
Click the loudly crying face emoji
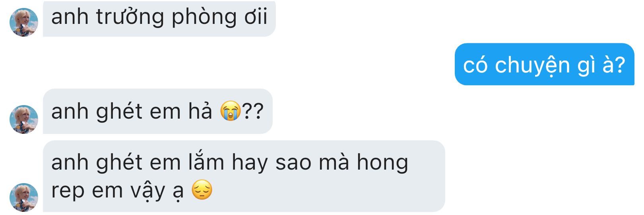[231, 111]
